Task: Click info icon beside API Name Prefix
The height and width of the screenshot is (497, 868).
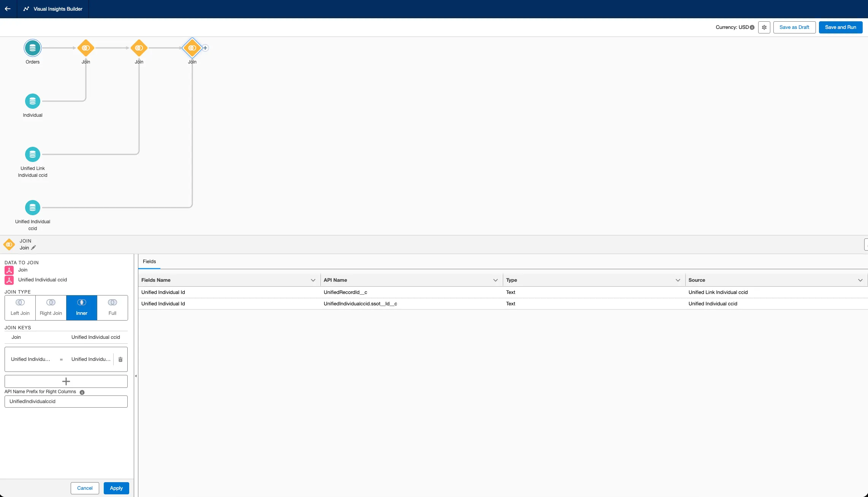Action: pos(82,392)
